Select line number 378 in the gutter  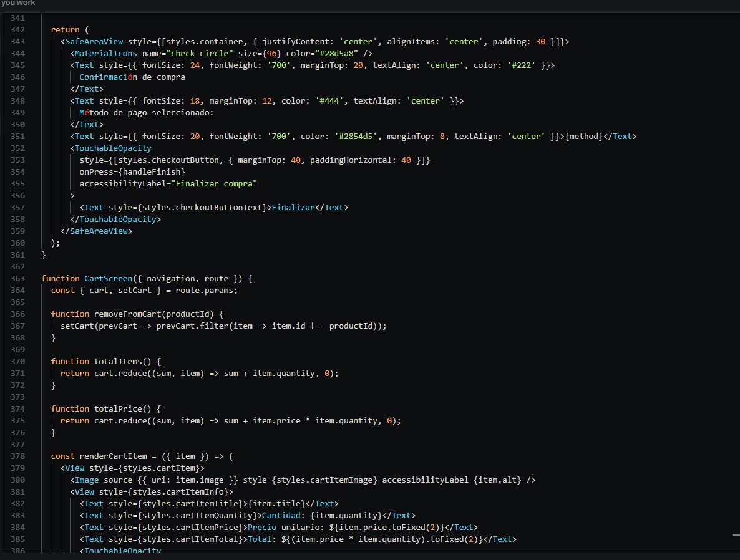click(x=17, y=456)
